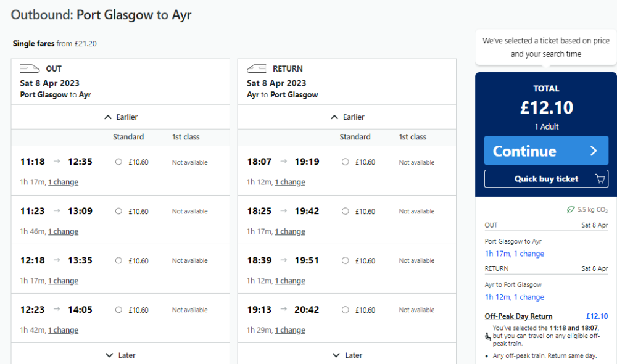Expand Later trains for the return journey
Image resolution: width=617 pixels, height=364 pixels.
347,355
